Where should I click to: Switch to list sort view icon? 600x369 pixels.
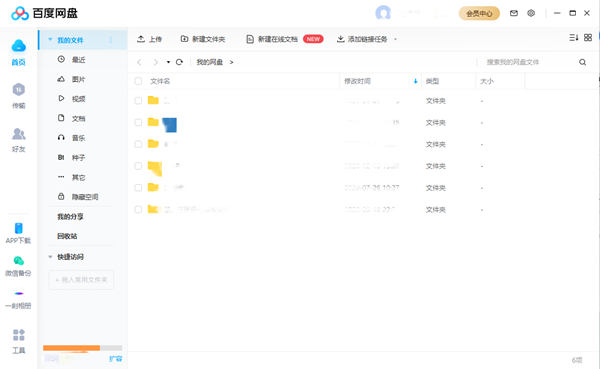coord(574,38)
